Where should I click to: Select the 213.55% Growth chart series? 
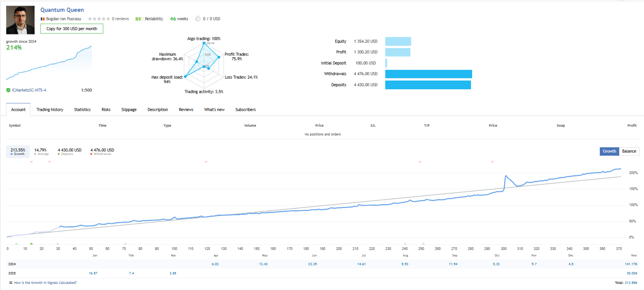pos(18,151)
